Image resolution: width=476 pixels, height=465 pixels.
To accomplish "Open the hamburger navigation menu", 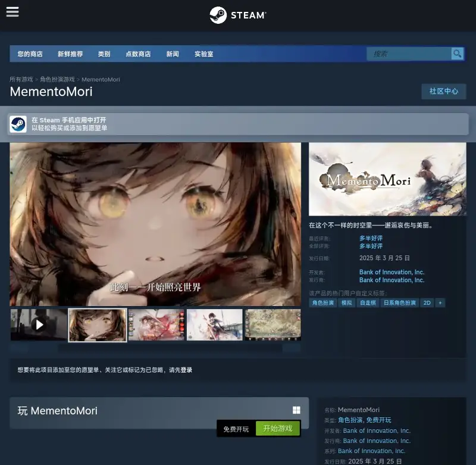I will coord(12,12).
